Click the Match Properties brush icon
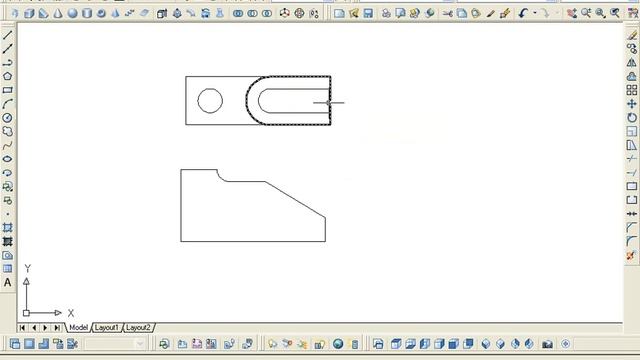 click(491, 13)
